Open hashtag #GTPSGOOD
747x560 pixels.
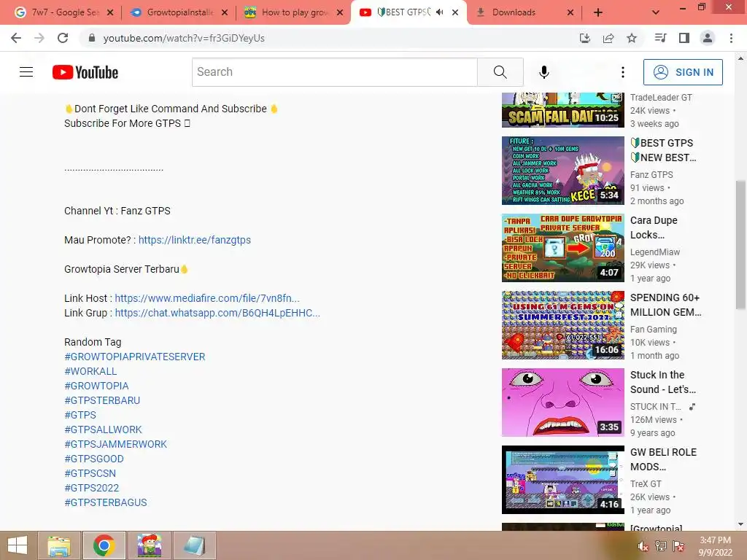[94, 459]
